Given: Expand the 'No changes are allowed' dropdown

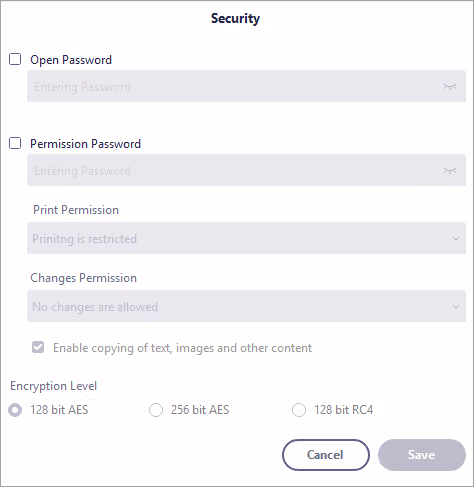Looking at the screenshot, I should tap(246, 306).
